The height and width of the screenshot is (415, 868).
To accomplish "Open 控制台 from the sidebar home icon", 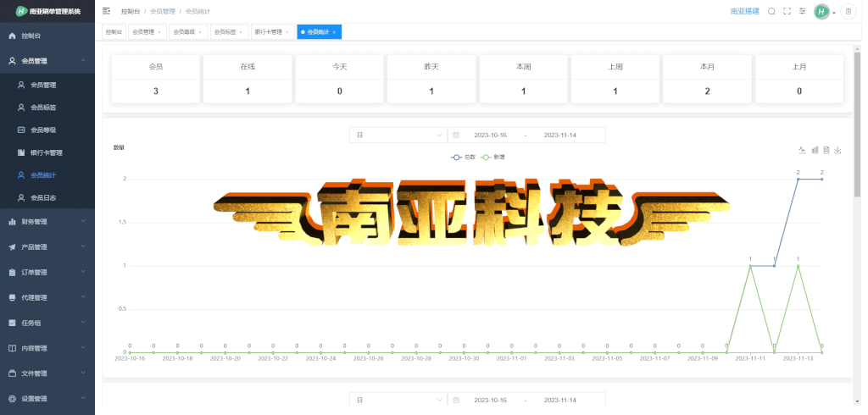I will pos(47,36).
